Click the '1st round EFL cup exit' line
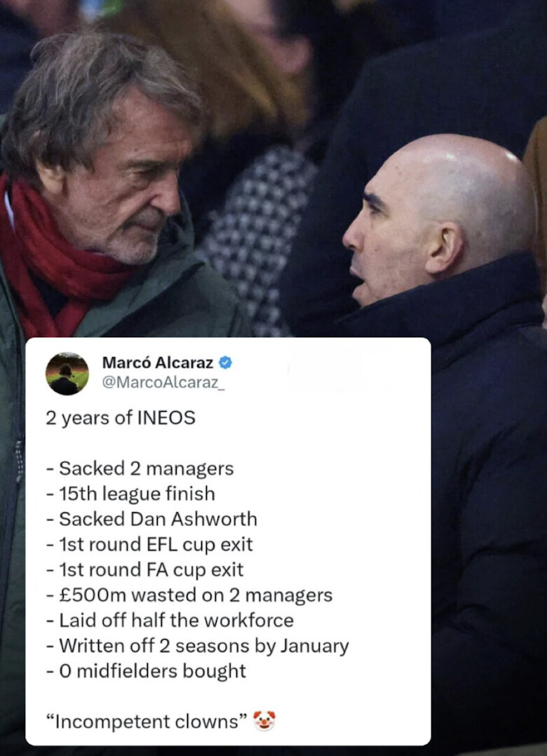 coord(149,544)
